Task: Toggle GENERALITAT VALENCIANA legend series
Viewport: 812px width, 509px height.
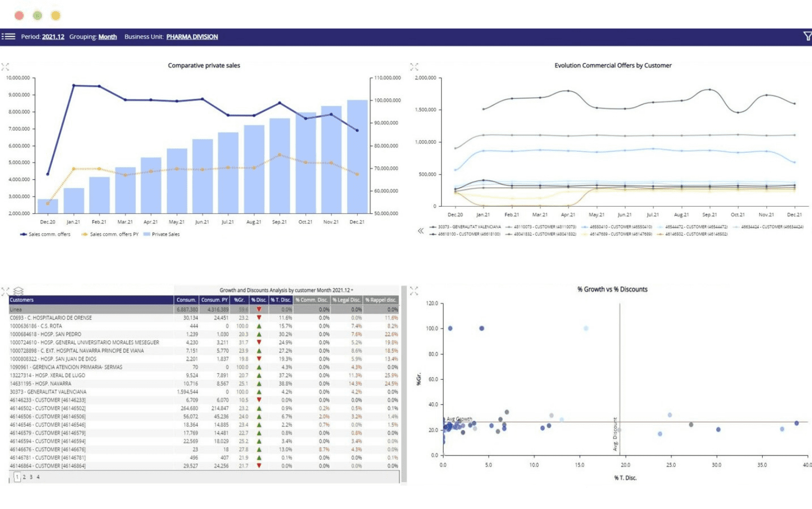Action: click(468, 227)
